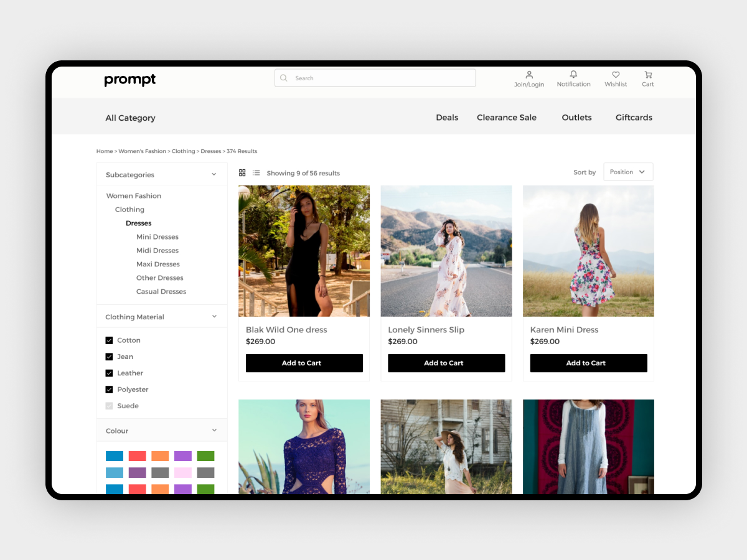The width and height of the screenshot is (747, 560).
Task: Pick the pale pink colour swatch
Action: pos(183,473)
